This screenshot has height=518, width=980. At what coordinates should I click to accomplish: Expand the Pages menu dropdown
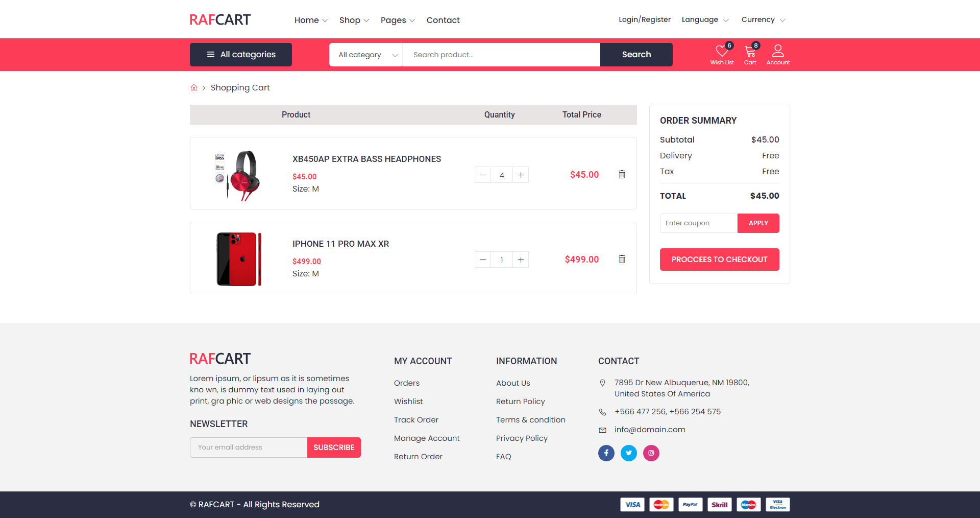pos(398,20)
